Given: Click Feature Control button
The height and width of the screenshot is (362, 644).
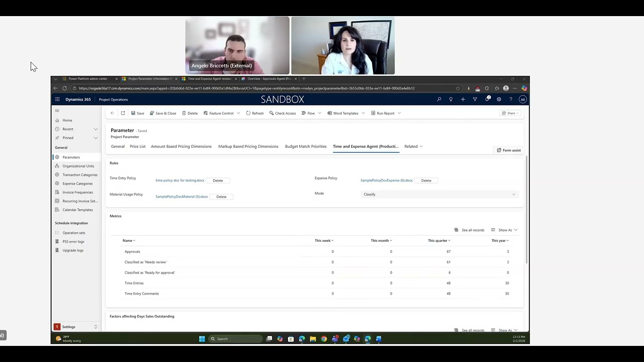Looking at the screenshot, I should 218,113.
